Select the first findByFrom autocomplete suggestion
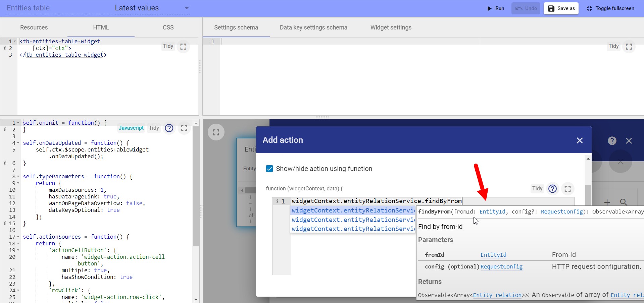644x303 pixels. click(352, 210)
